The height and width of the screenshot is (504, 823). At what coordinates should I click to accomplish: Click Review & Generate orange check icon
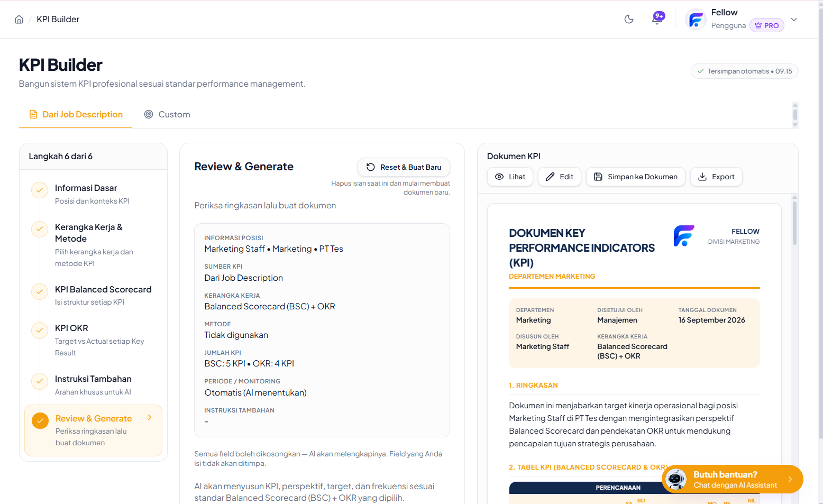[x=40, y=420]
